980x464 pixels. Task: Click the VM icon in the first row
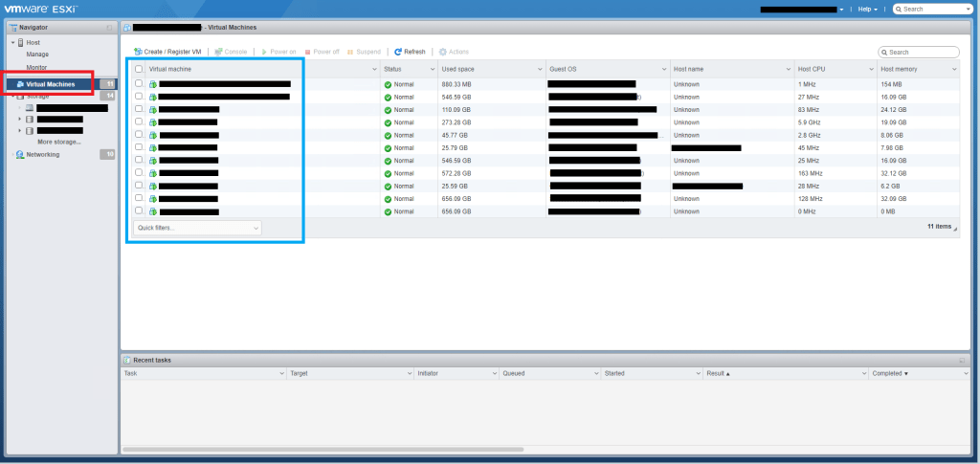[153, 84]
